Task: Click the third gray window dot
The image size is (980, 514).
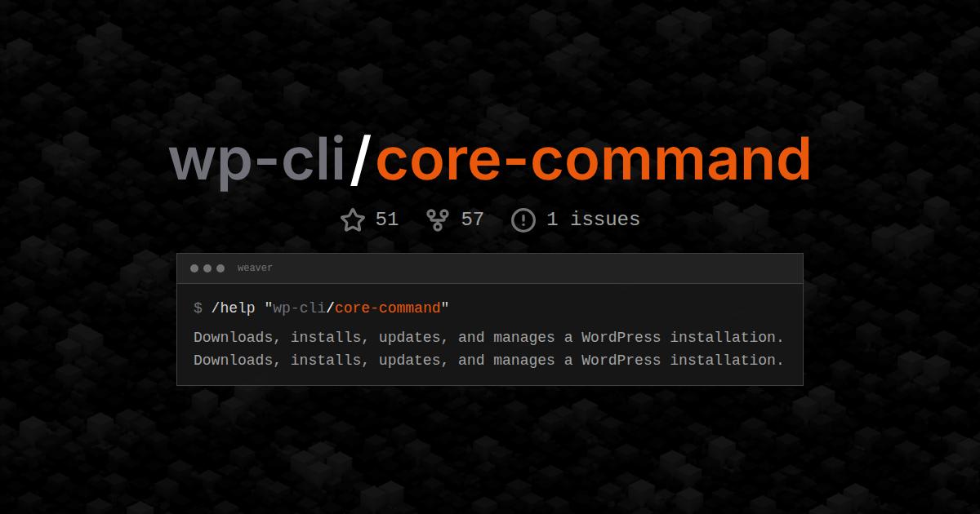Action: tap(220, 268)
